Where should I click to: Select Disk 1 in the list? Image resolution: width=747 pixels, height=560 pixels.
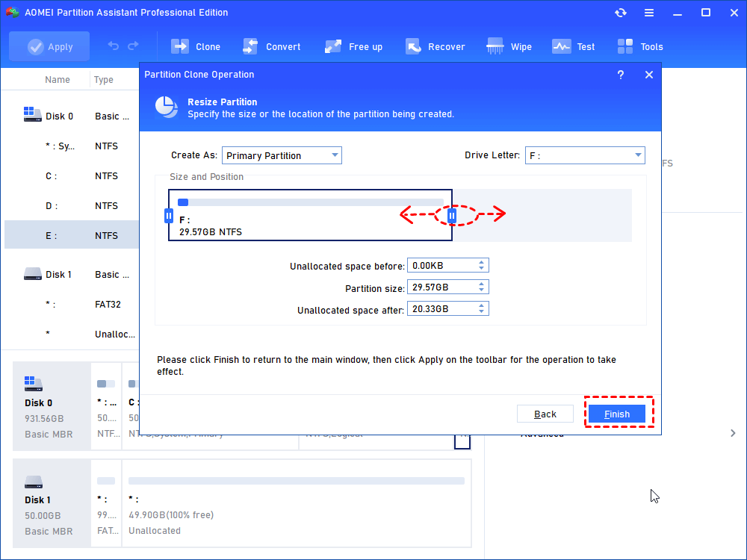click(72, 274)
